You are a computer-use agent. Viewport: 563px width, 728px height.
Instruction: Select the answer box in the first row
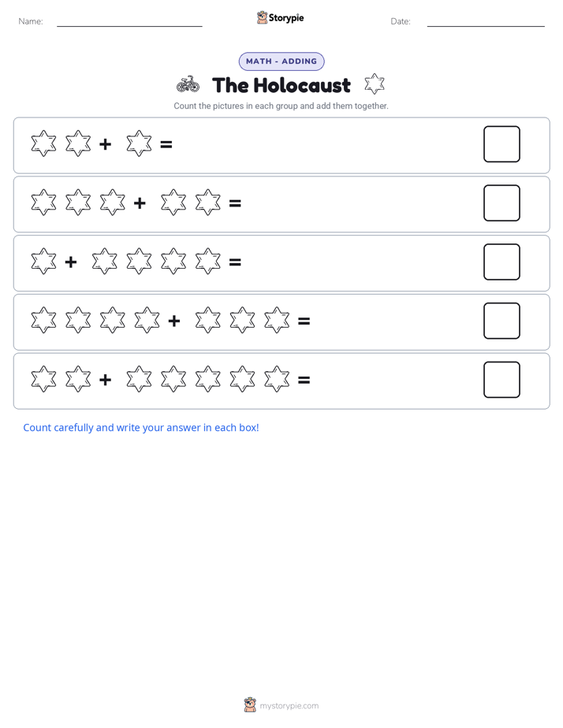[x=501, y=144]
